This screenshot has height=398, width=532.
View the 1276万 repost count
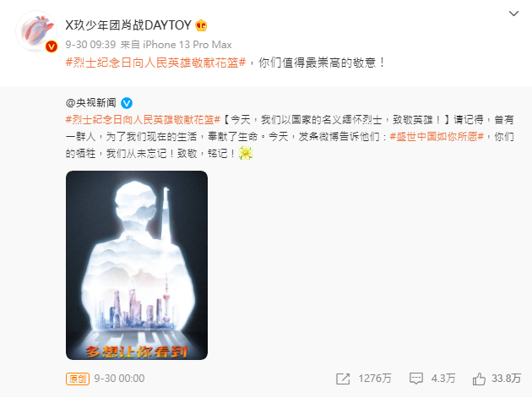tap(375, 379)
